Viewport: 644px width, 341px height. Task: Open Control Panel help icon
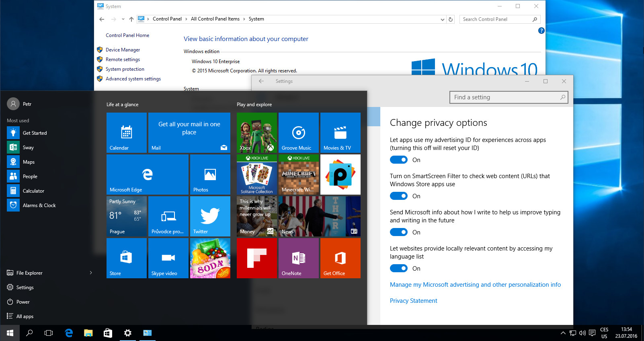(x=541, y=31)
